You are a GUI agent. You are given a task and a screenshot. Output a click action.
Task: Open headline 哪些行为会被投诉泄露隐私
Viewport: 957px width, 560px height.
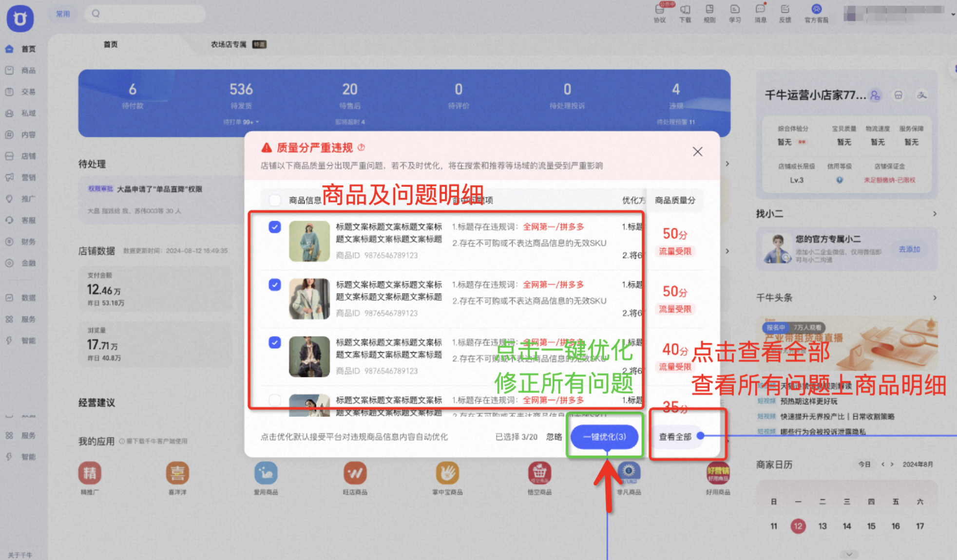(x=823, y=431)
